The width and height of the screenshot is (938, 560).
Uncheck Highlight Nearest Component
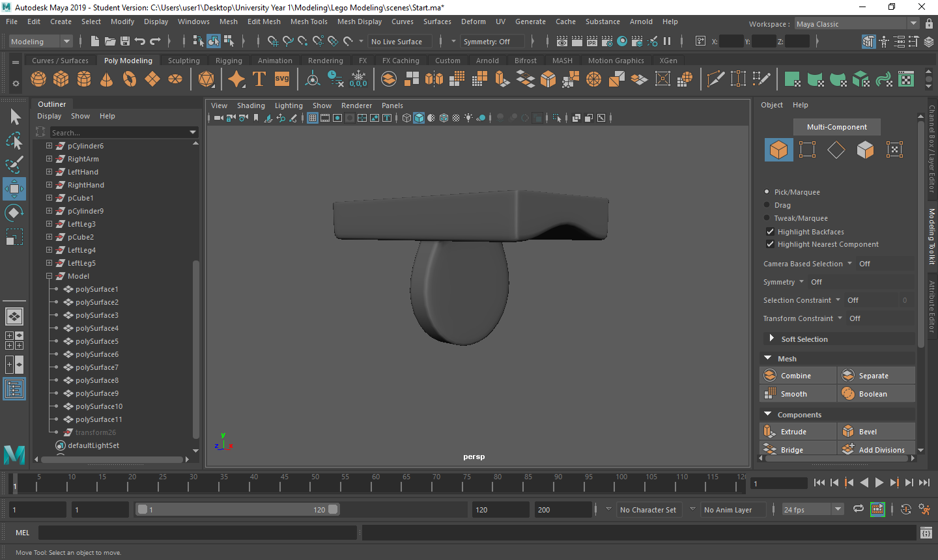[x=770, y=244]
